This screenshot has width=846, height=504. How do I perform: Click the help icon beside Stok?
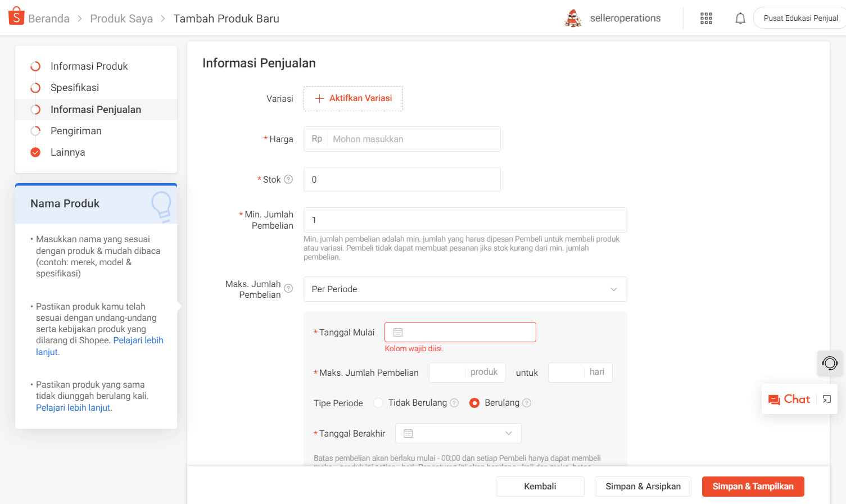click(x=288, y=179)
